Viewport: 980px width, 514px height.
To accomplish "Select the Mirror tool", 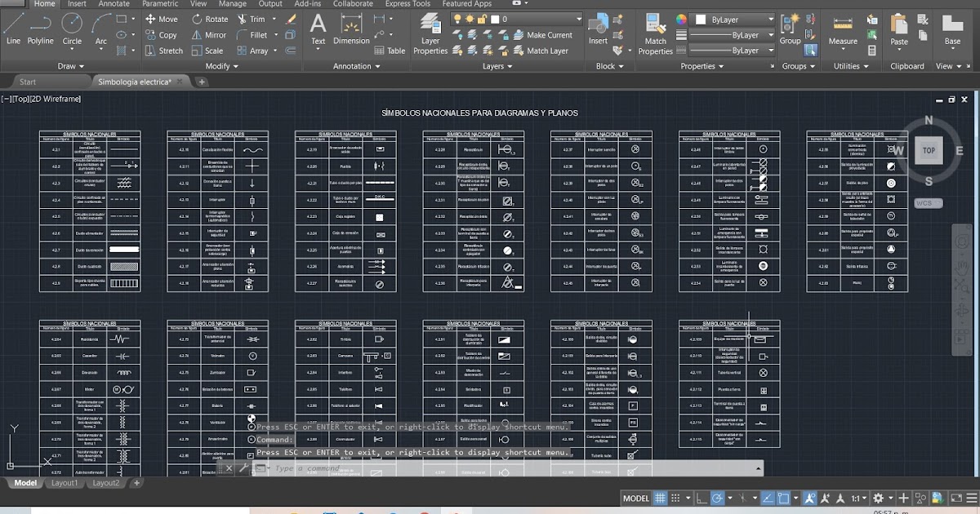I will pyautogui.click(x=210, y=34).
